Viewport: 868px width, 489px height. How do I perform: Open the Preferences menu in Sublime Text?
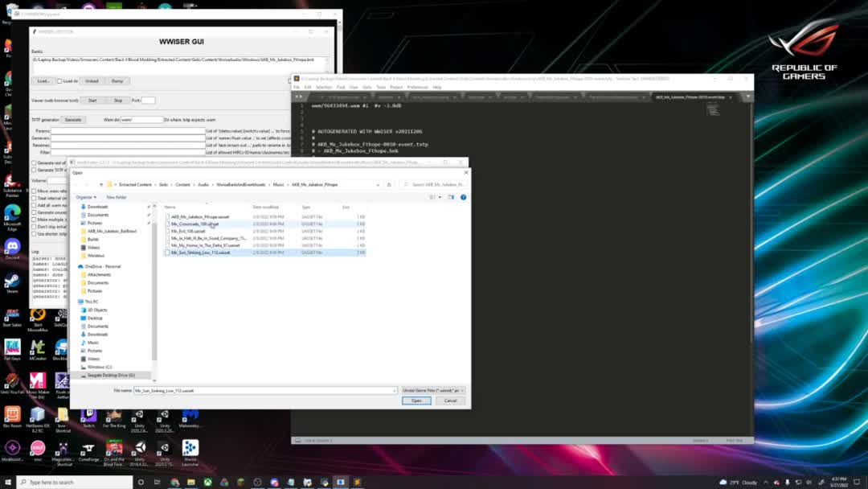[x=417, y=88]
